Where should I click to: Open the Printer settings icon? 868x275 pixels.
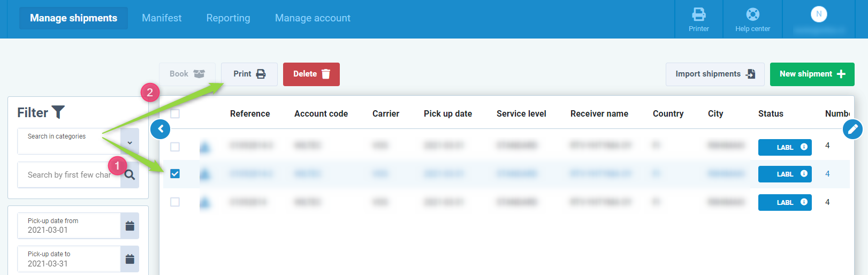(698, 14)
